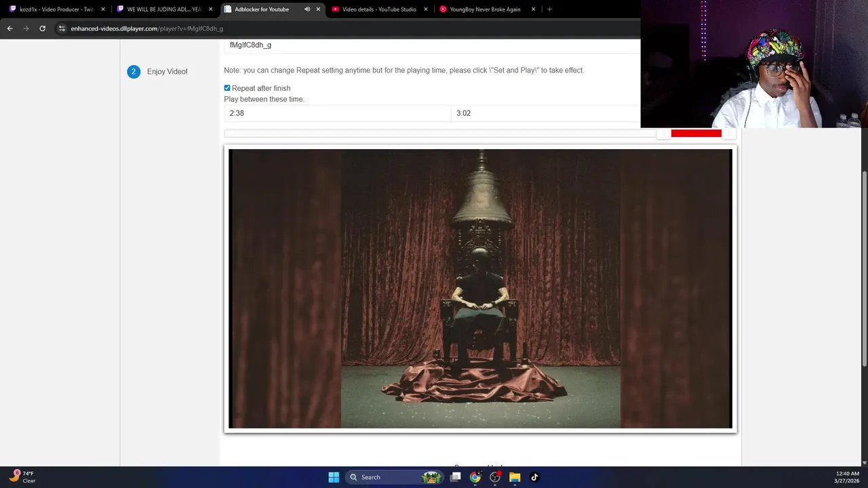
Task: Open the Windows Start menu
Action: (x=334, y=477)
